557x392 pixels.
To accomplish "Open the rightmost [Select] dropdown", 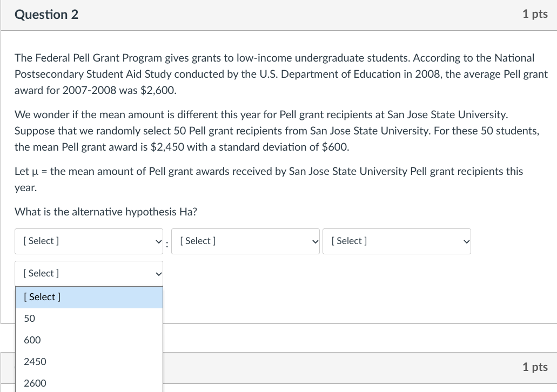I will (x=397, y=241).
